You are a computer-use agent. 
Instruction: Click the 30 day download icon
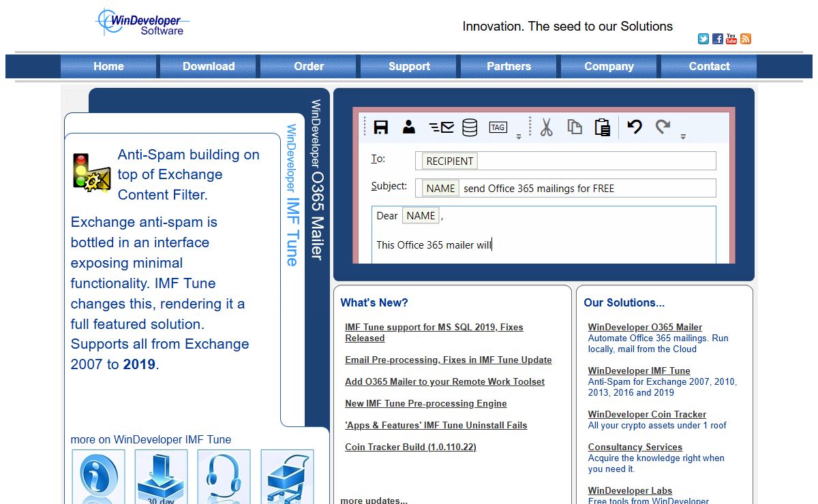161,477
